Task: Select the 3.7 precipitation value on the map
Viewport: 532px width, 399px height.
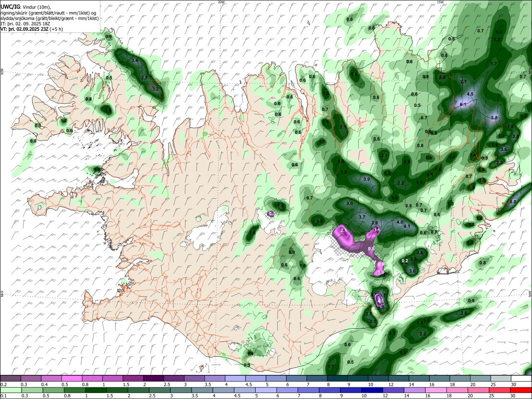Action: click(362, 217)
